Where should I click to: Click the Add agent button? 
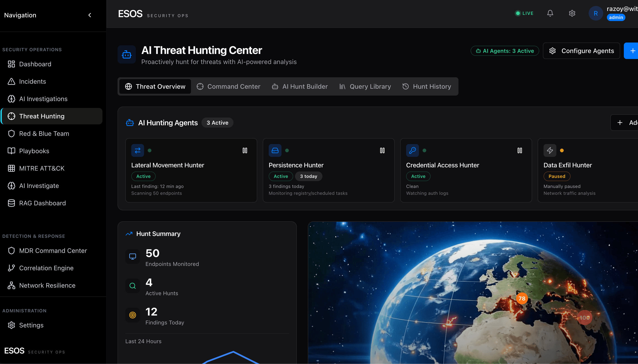(625, 123)
